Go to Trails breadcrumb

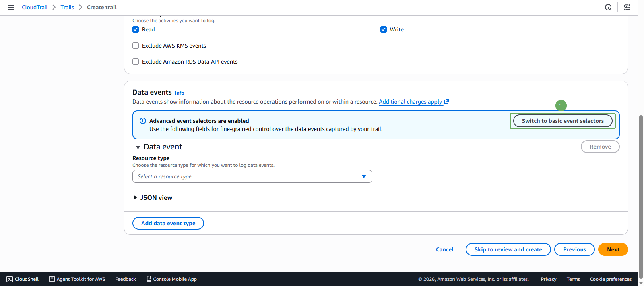coord(67,7)
